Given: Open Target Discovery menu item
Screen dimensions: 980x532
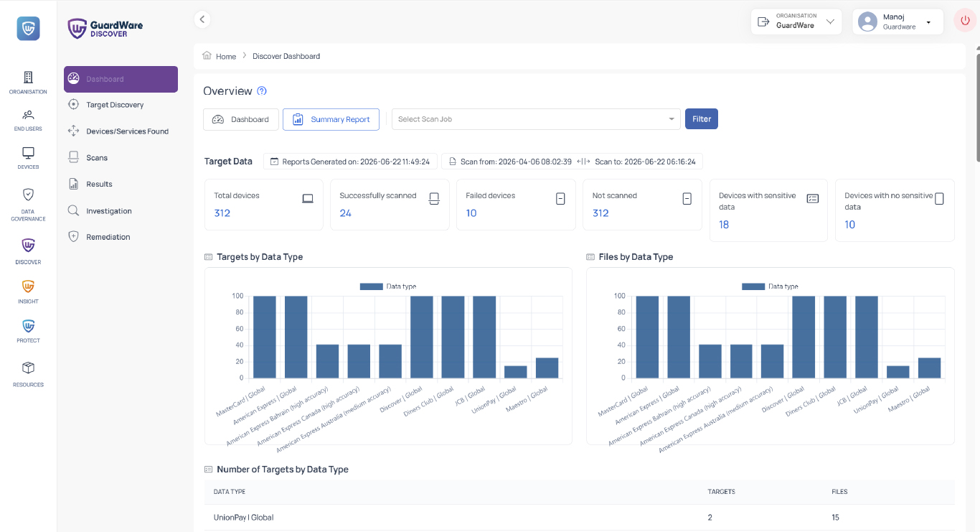Looking at the screenshot, I should tap(115, 105).
